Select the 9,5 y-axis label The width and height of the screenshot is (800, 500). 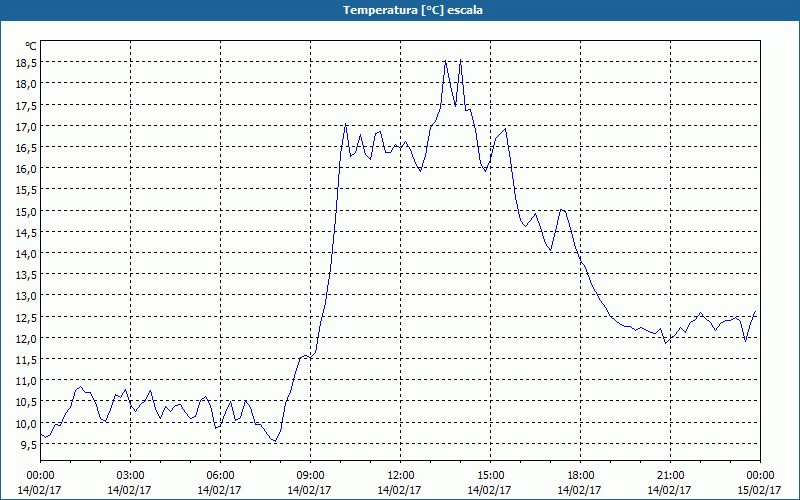[28, 444]
